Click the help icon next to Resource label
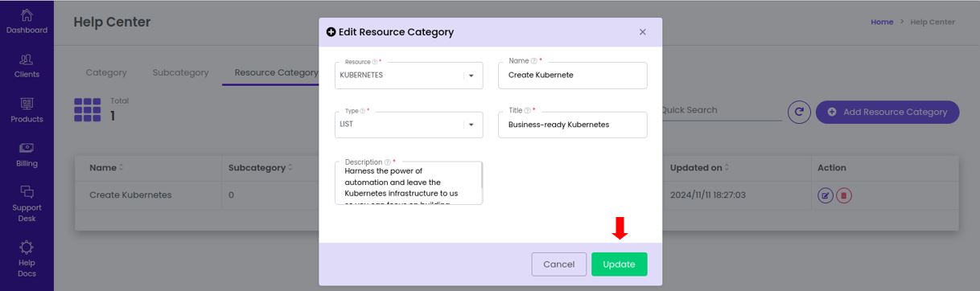The height and width of the screenshot is (291, 980). click(374, 62)
